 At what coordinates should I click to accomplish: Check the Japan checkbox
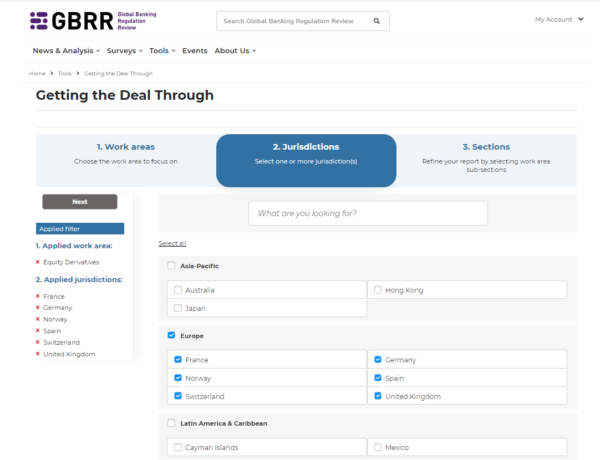click(178, 308)
